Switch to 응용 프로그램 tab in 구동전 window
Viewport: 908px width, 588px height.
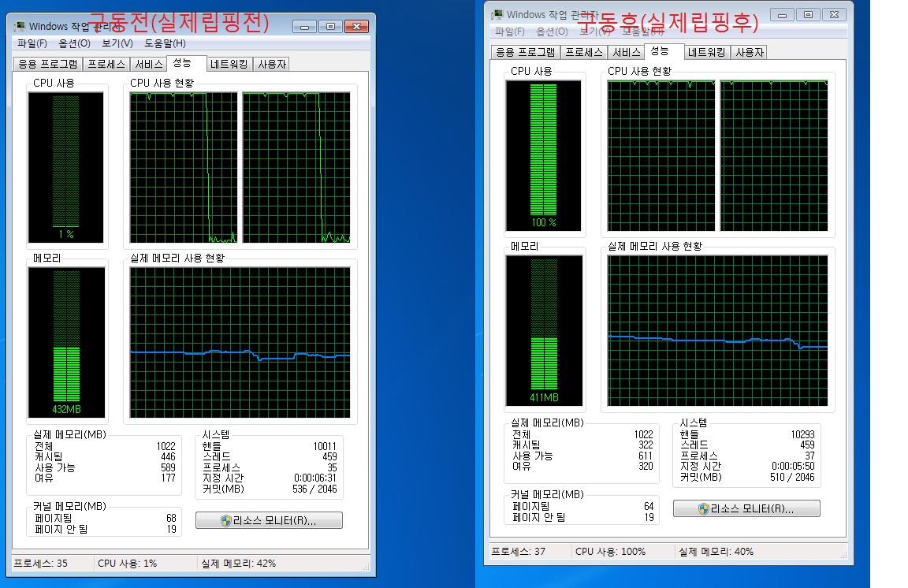coord(48,65)
